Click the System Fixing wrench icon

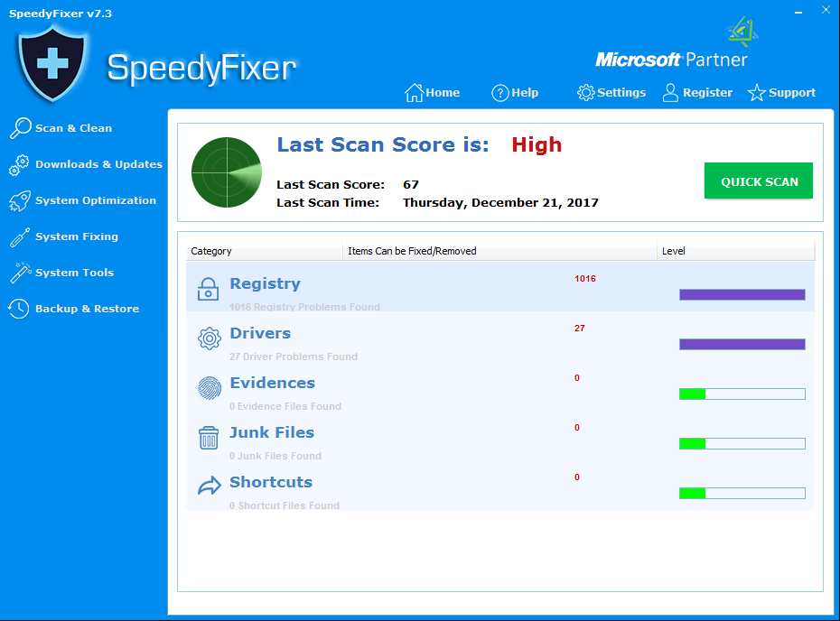coord(19,237)
